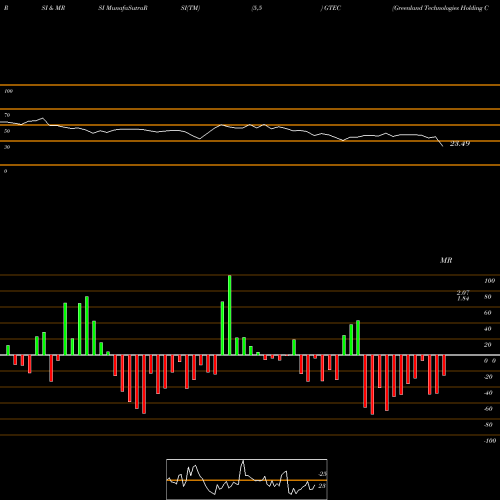
Task: Click the RSI line's final downward point
Action: coord(443,146)
